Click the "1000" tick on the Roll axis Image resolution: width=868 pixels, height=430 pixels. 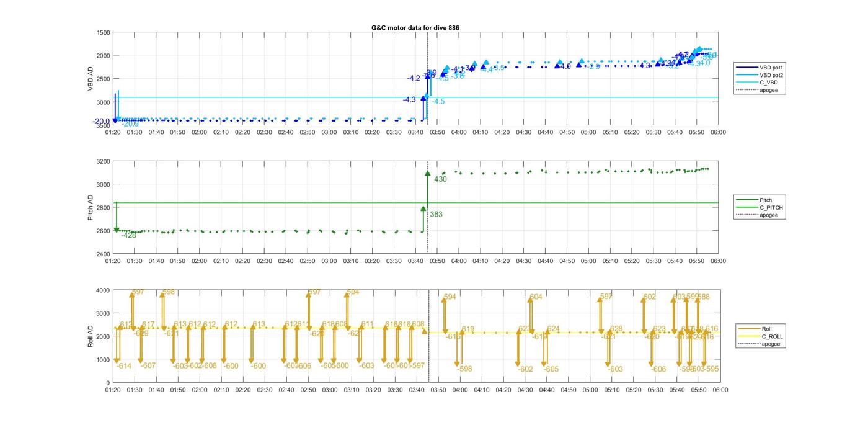(x=104, y=360)
